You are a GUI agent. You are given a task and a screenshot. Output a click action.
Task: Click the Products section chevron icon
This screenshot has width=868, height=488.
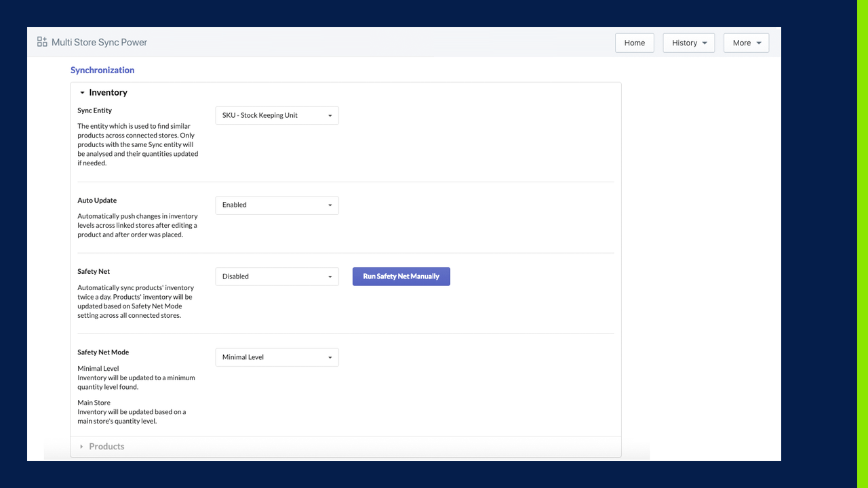coord(81,446)
